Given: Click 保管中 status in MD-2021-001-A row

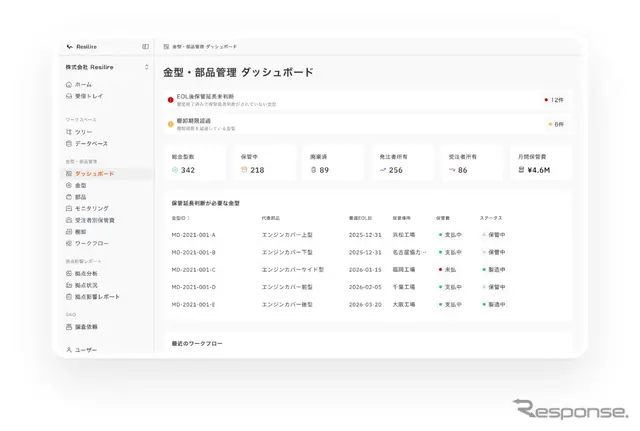Looking at the screenshot, I should (493, 235).
